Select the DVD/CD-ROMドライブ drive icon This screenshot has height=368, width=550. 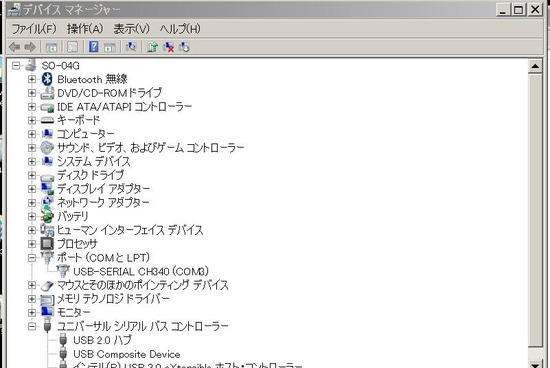click(x=47, y=93)
